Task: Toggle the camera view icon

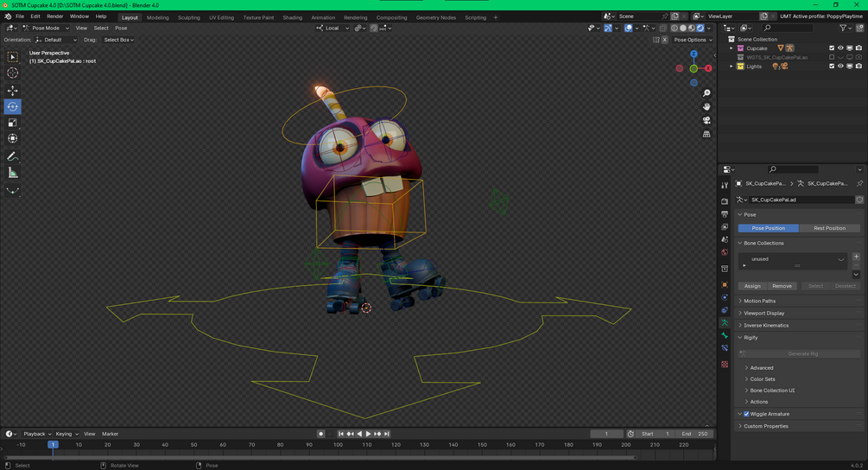Action: coord(706,120)
